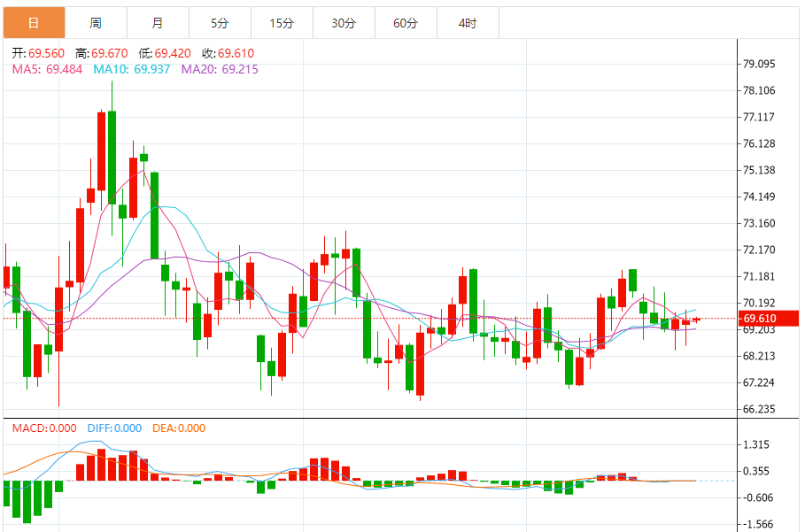Click the tallest green candlestick near 78
Viewport: 805px width, 532px height.
click(112, 157)
